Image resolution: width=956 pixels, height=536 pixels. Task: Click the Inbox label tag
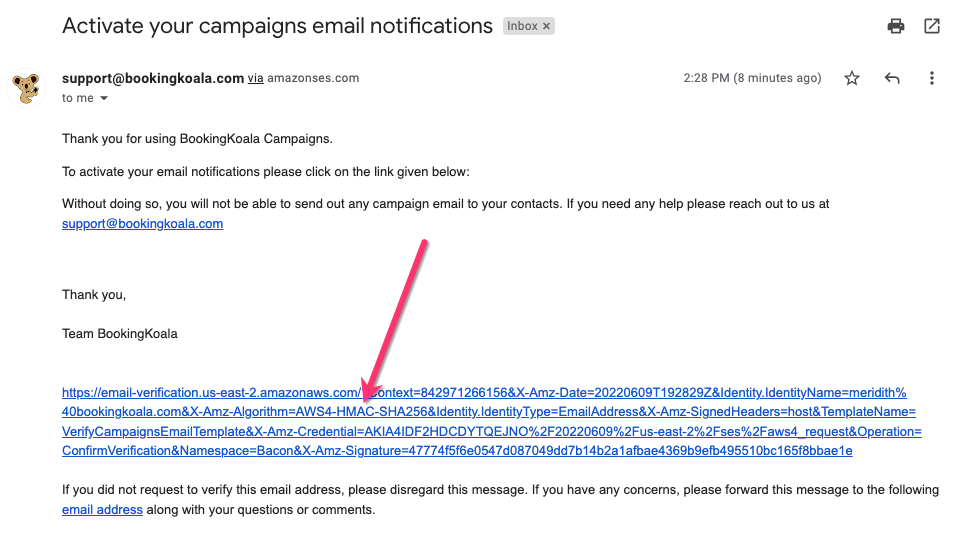(x=521, y=26)
